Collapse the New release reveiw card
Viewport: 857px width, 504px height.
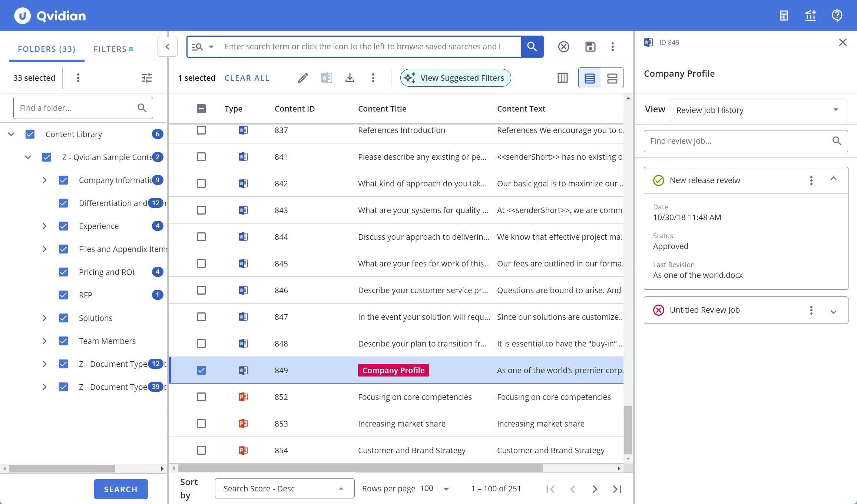point(834,179)
